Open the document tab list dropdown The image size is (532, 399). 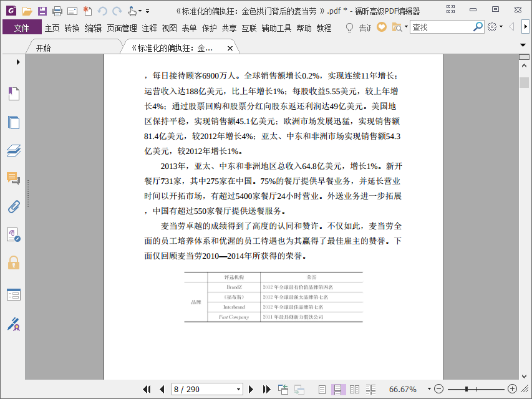tap(523, 45)
